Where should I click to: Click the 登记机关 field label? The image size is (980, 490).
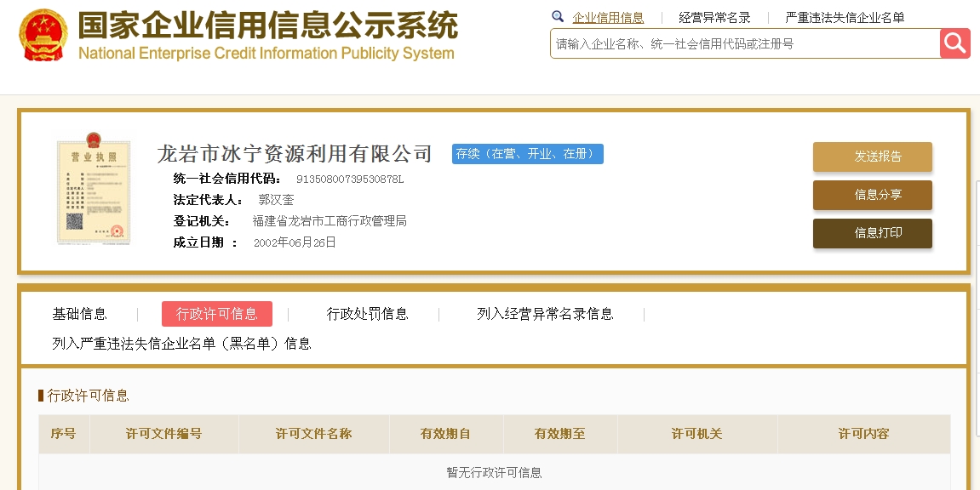coord(202,221)
